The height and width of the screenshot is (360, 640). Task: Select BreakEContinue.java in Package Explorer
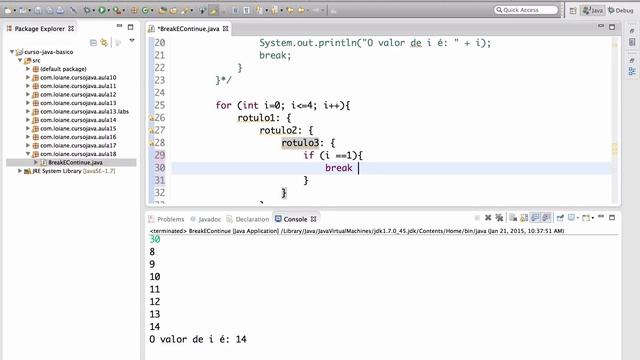click(75, 162)
